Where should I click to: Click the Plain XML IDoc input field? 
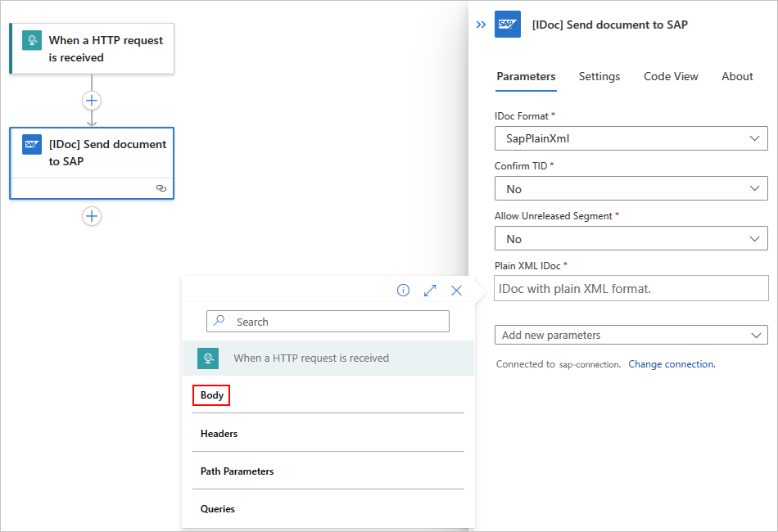[x=631, y=288]
